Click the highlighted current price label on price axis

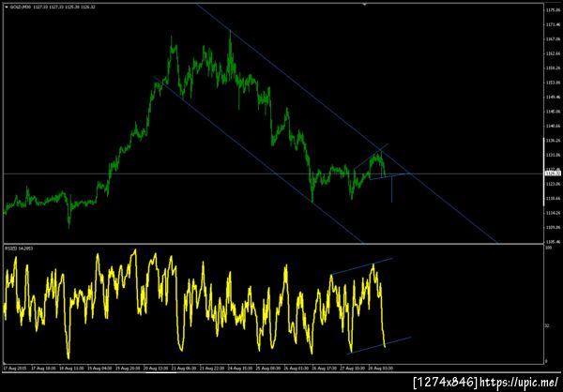553,173
